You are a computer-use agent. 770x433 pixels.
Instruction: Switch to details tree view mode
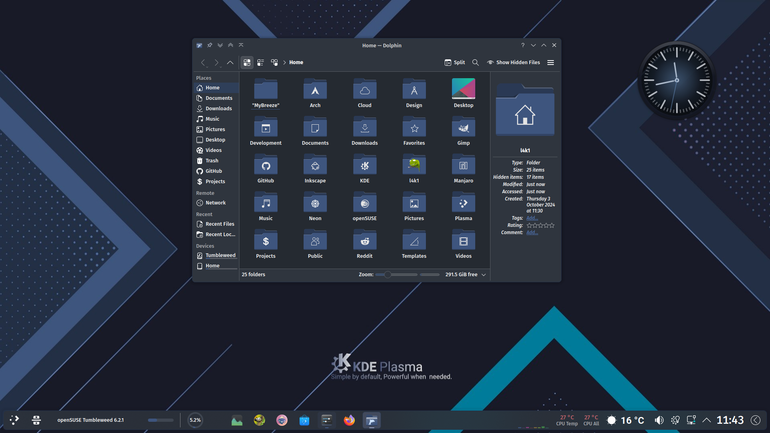[275, 62]
